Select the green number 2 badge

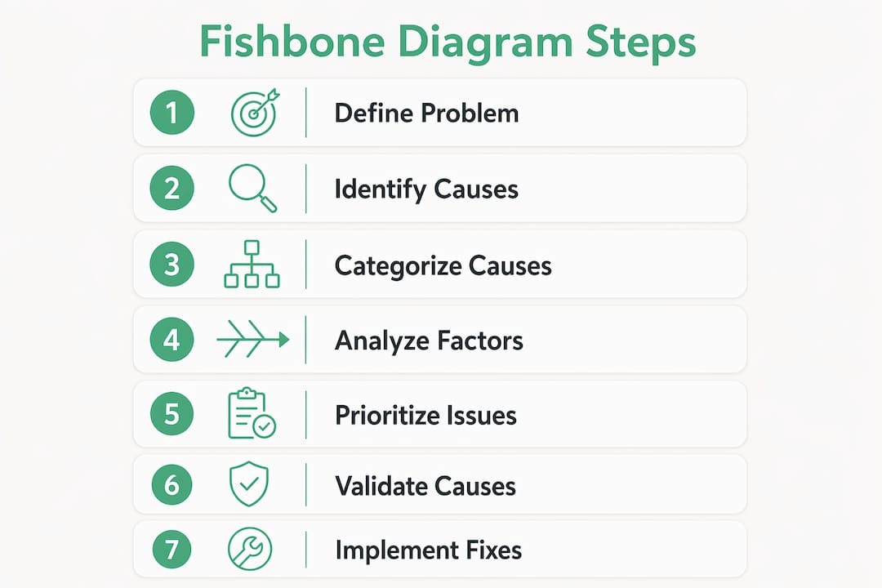click(x=172, y=188)
